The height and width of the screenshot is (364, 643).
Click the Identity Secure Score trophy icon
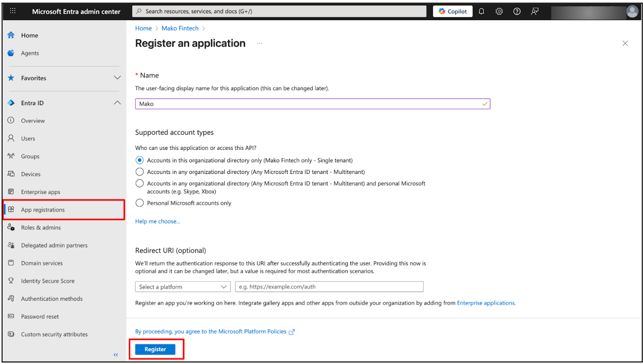click(x=11, y=280)
